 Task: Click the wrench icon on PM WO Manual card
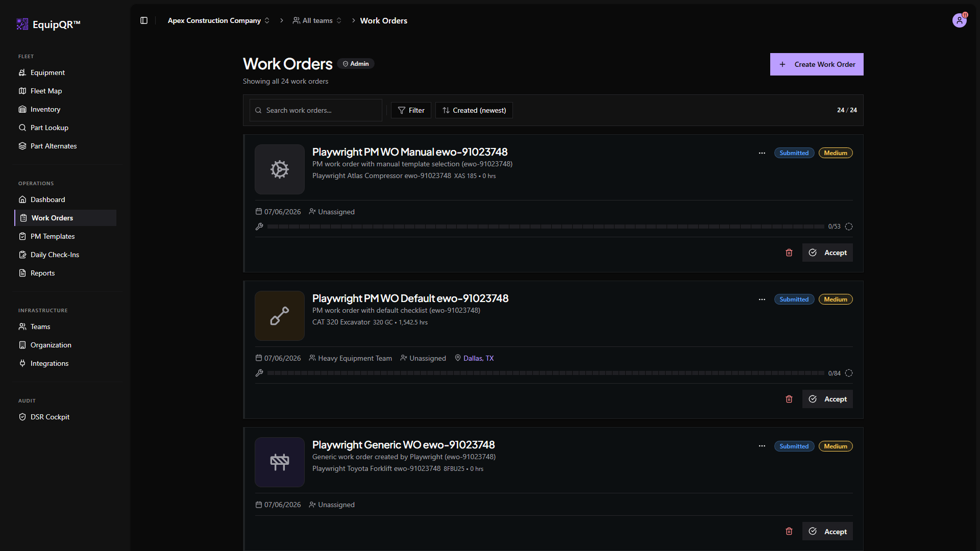point(259,227)
